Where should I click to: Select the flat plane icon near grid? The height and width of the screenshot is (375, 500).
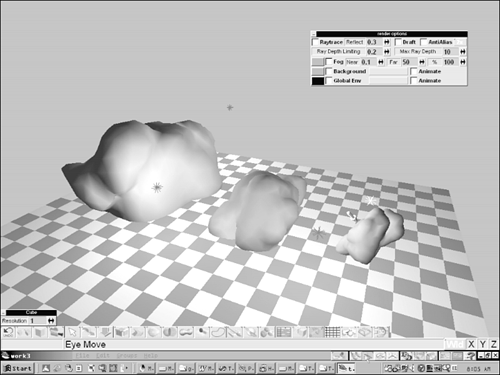pos(364,332)
